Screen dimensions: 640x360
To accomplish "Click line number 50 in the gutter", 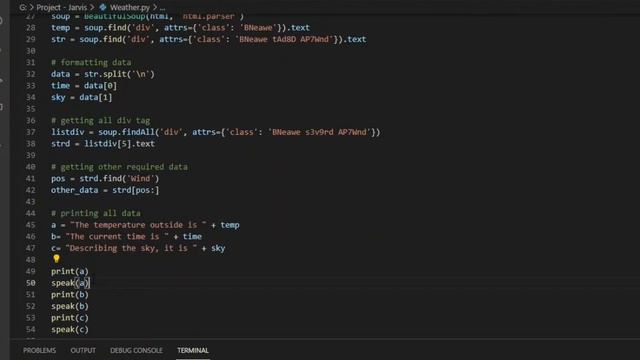I will 31,283.
